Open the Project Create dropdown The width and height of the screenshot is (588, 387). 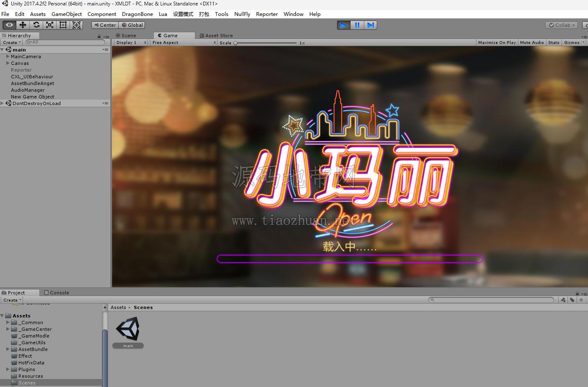pyautogui.click(x=12, y=300)
